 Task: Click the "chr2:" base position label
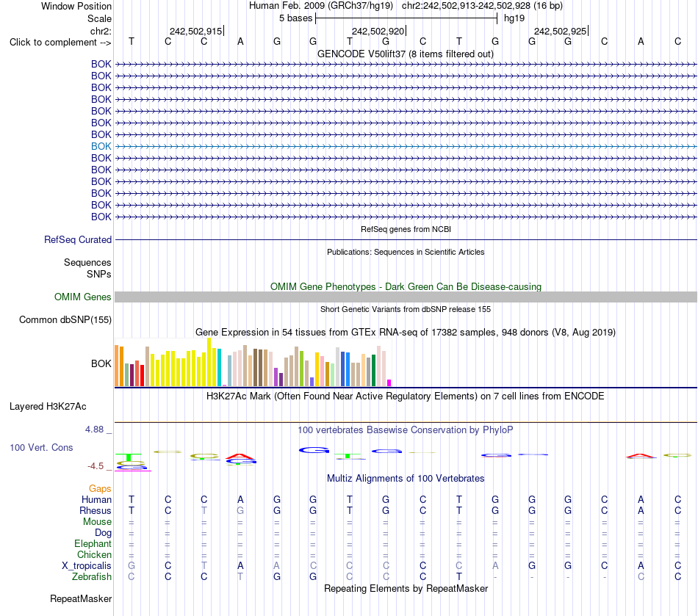pos(101,31)
